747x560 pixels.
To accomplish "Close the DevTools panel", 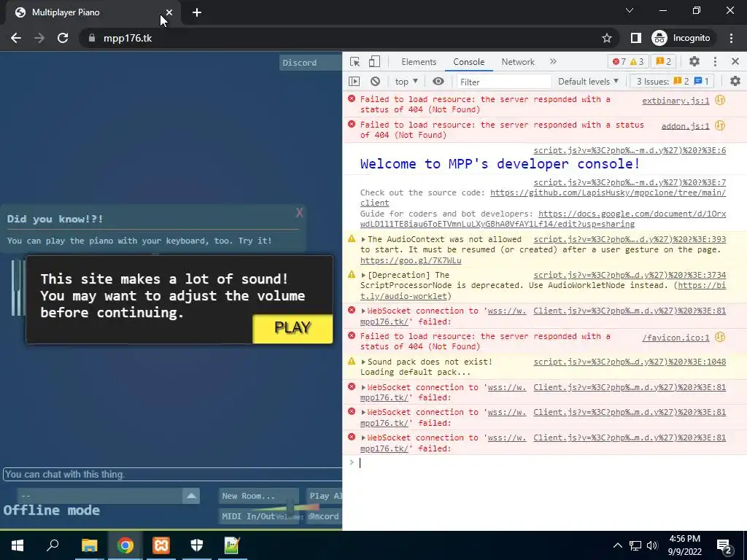I will pos(735,61).
